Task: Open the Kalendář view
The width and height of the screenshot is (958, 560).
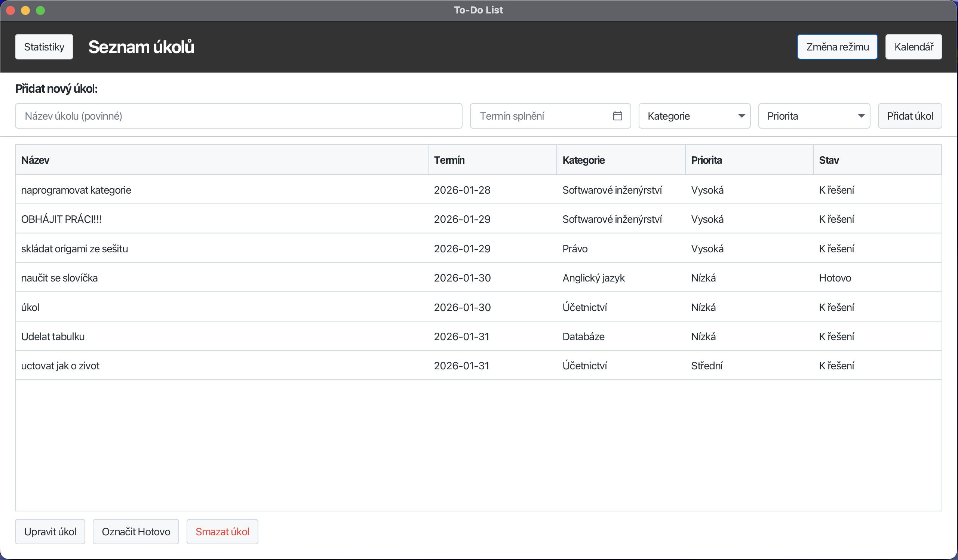Action: coord(913,47)
